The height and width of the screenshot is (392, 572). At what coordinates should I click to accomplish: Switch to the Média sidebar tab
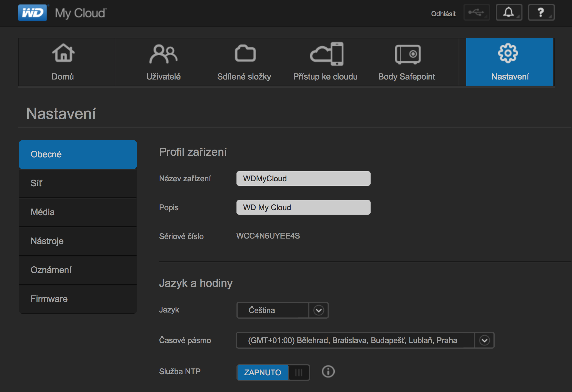(78, 212)
